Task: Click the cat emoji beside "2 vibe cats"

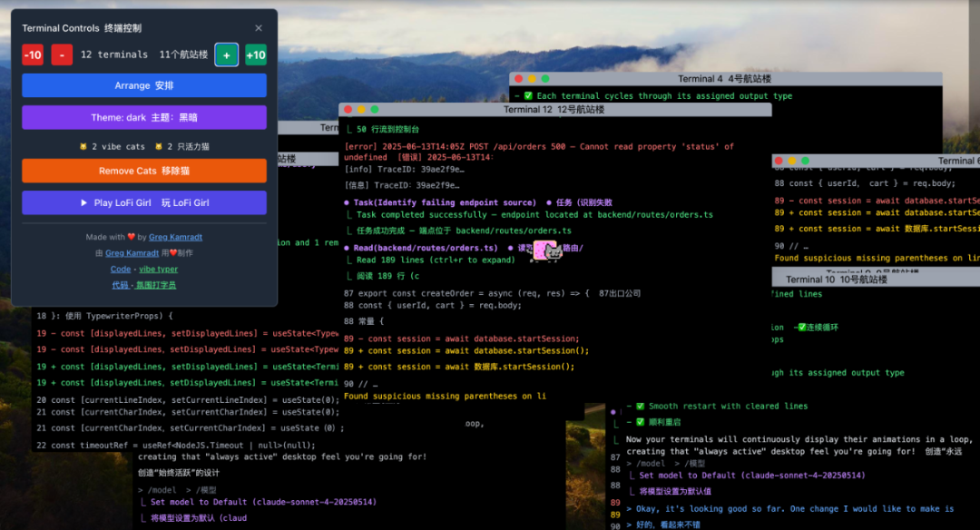Action: coord(83,146)
